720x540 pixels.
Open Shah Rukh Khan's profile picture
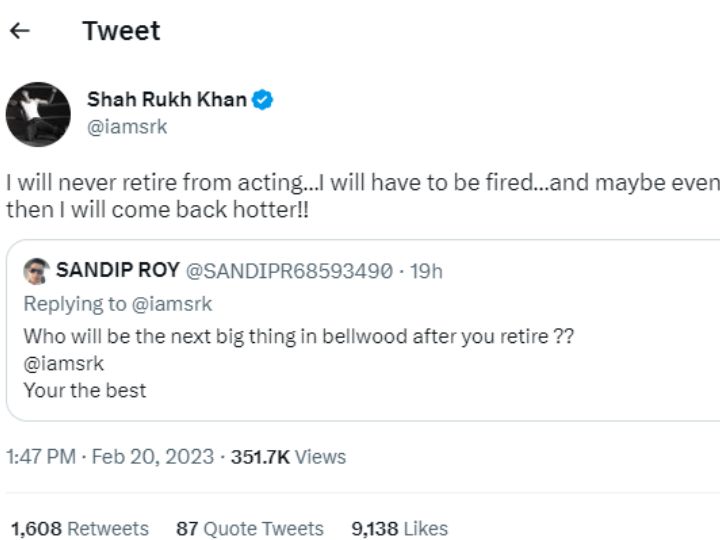tap(38, 114)
